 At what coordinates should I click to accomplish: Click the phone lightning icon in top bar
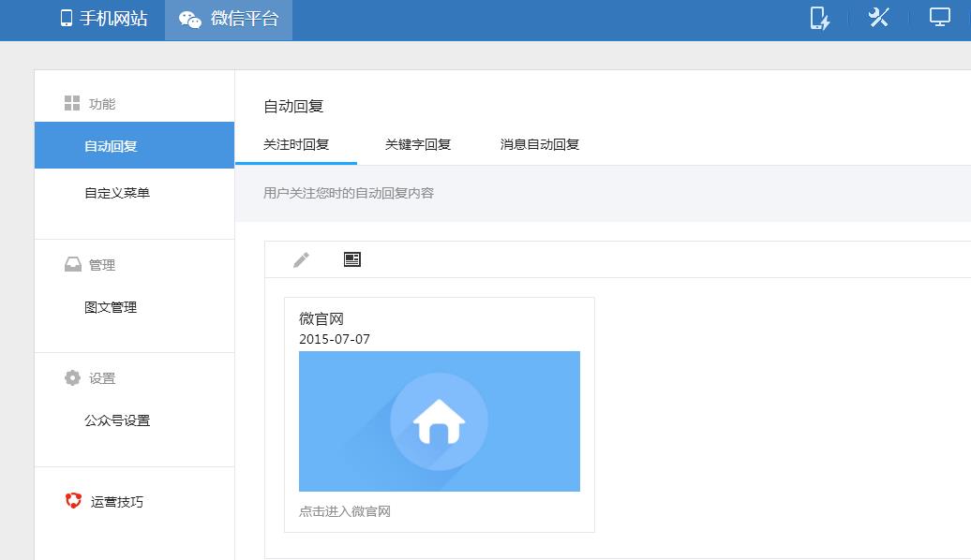pyautogui.click(x=820, y=18)
